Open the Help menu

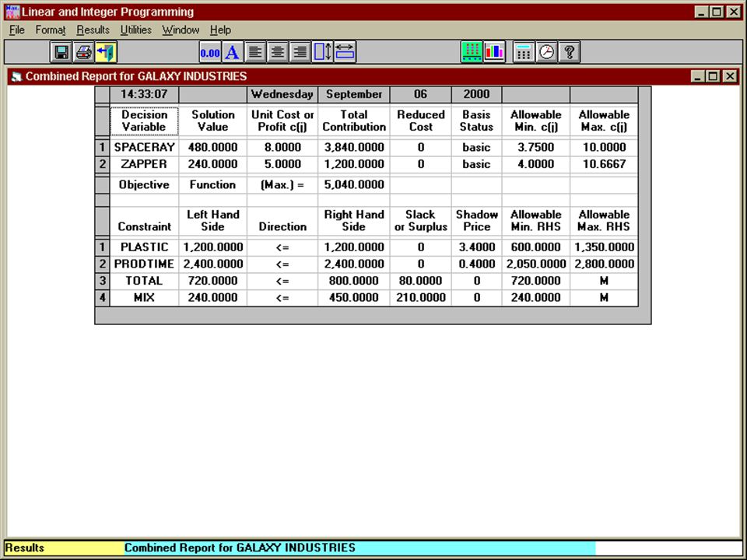pos(220,30)
